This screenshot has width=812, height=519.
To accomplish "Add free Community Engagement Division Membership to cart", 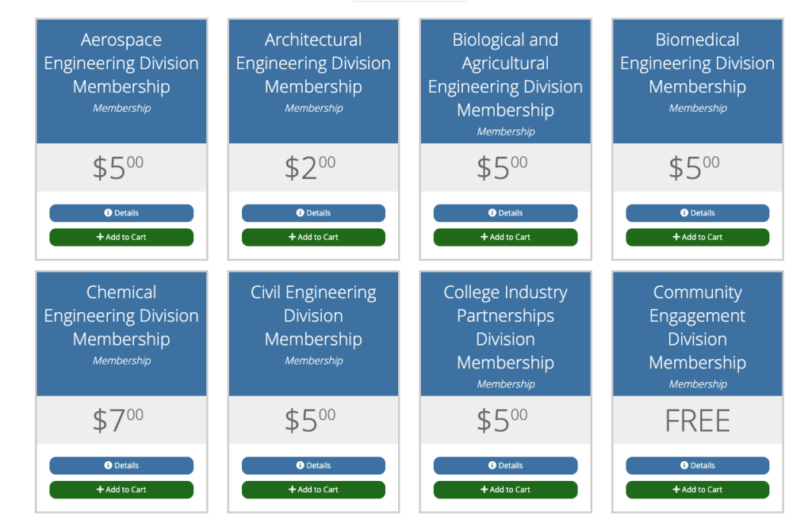I will click(698, 490).
